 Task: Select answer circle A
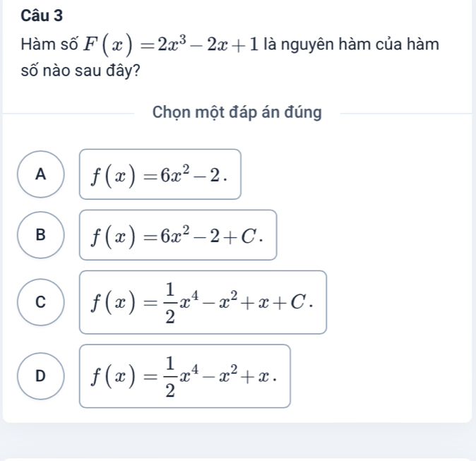(44, 174)
